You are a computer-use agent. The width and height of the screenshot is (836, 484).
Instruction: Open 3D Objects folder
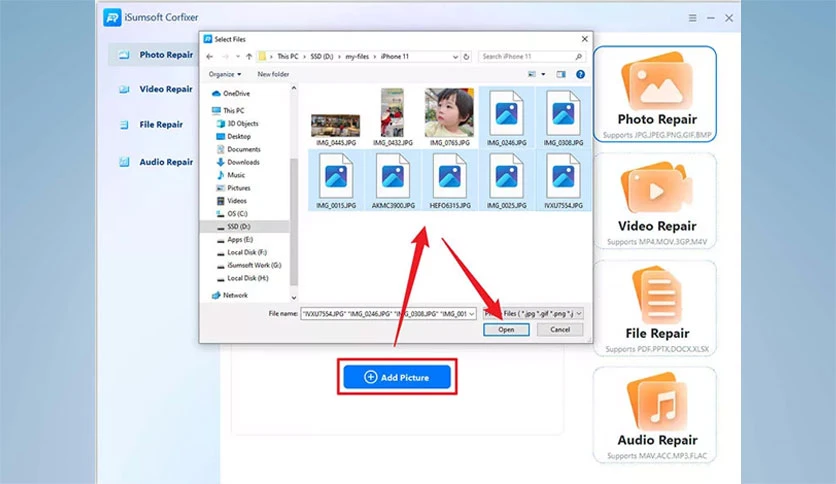237,123
